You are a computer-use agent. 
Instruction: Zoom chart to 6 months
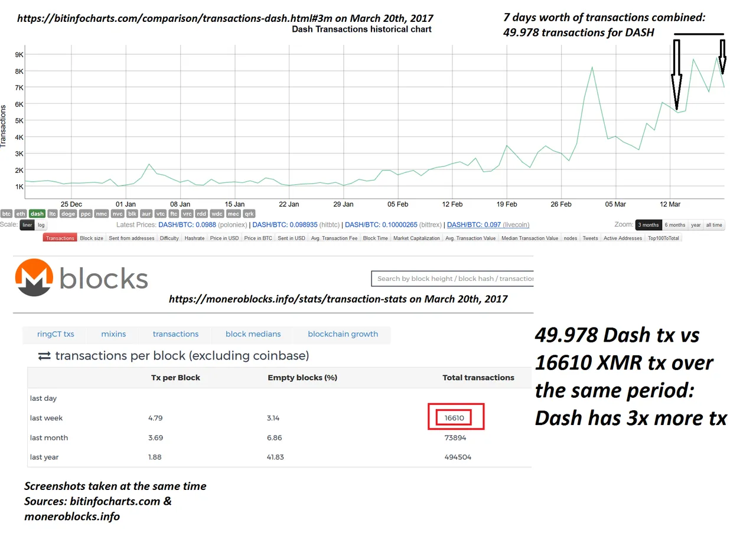(x=675, y=225)
